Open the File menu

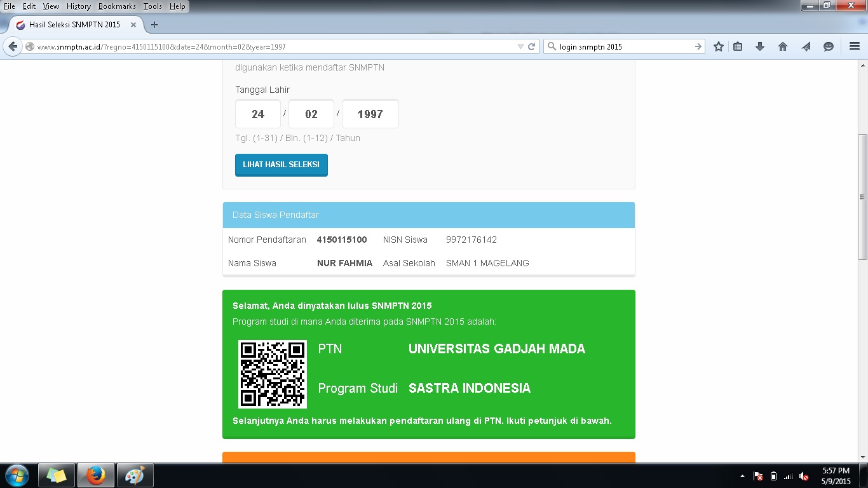(x=9, y=6)
